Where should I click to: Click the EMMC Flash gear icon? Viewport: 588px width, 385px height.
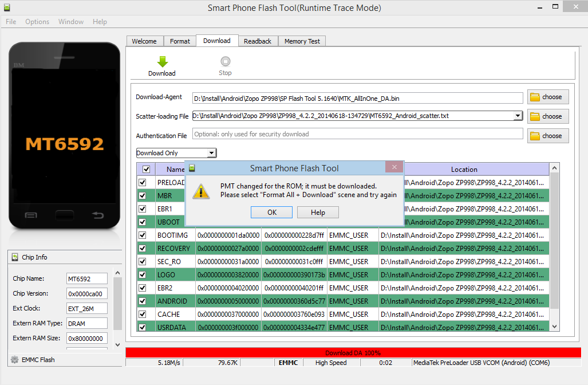coord(15,359)
